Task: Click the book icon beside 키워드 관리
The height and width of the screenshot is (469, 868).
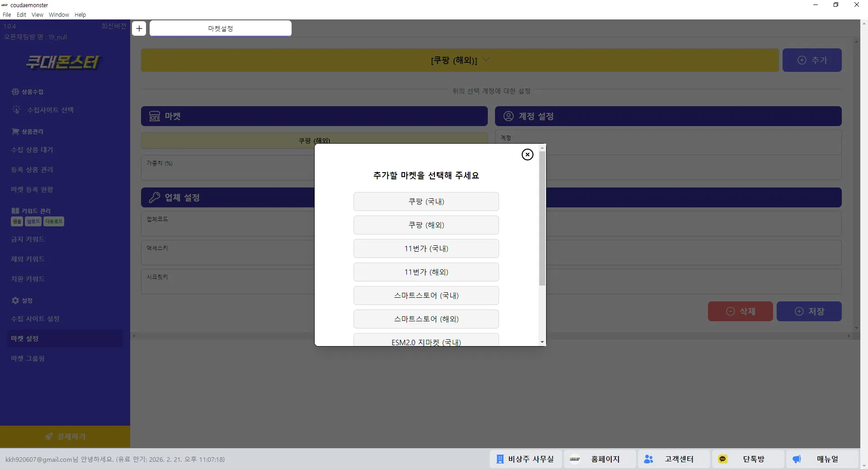Action: pos(15,211)
